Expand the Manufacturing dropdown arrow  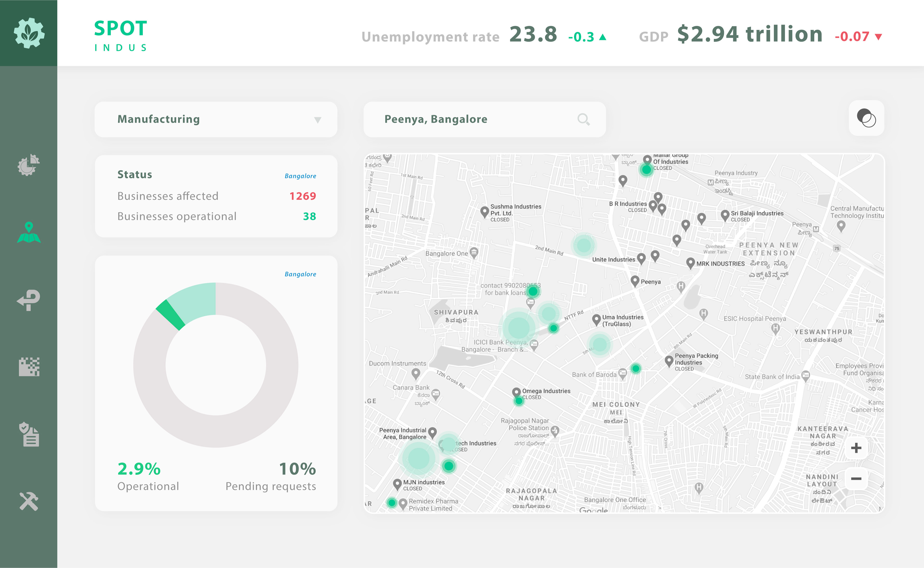[x=318, y=120]
